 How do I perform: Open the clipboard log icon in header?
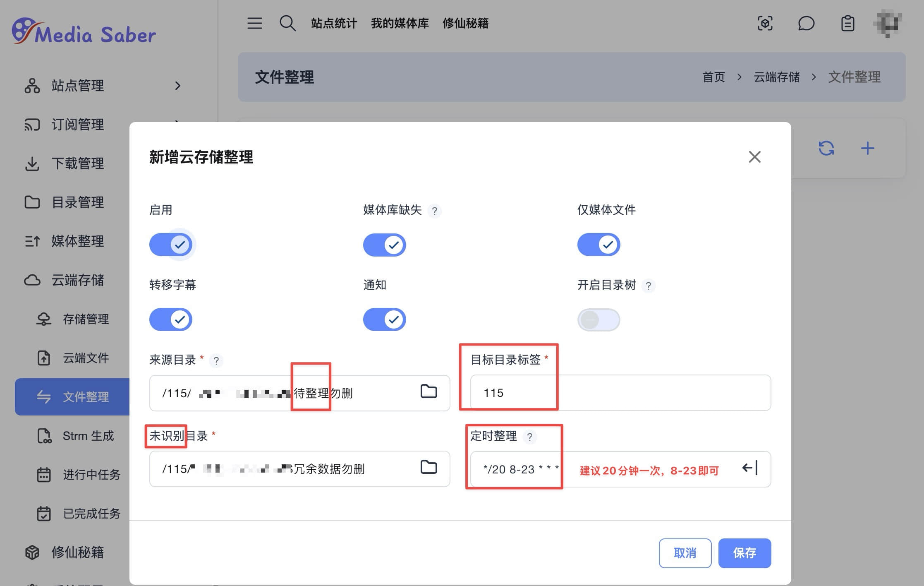(x=847, y=24)
